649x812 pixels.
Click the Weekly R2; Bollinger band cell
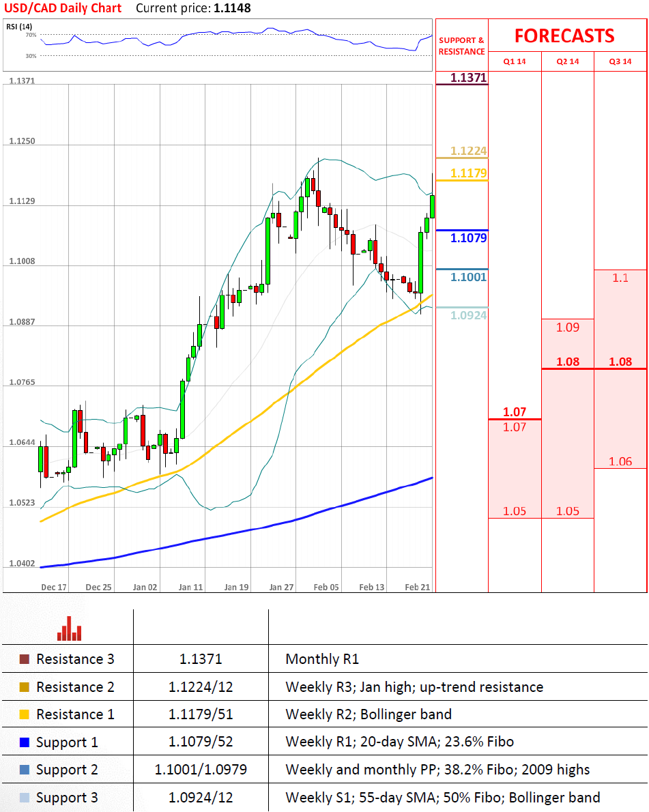click(369, 714)
